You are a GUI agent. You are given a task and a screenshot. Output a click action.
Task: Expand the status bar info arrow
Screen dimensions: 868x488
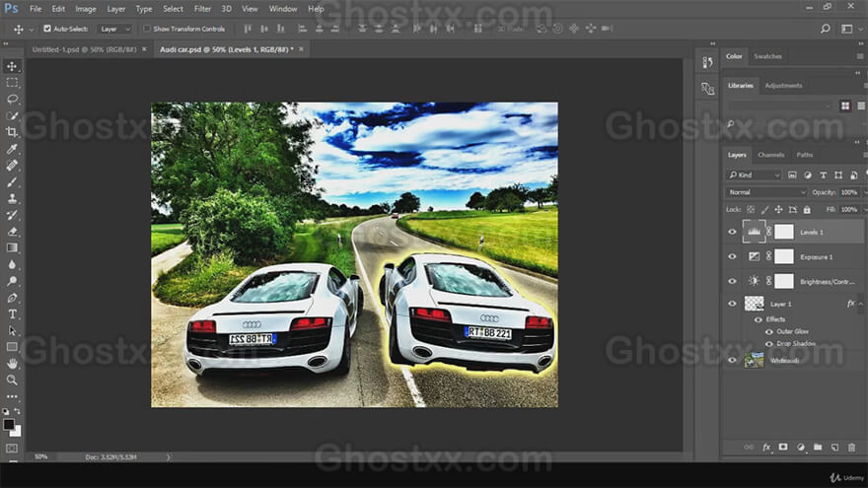[169, 457]
